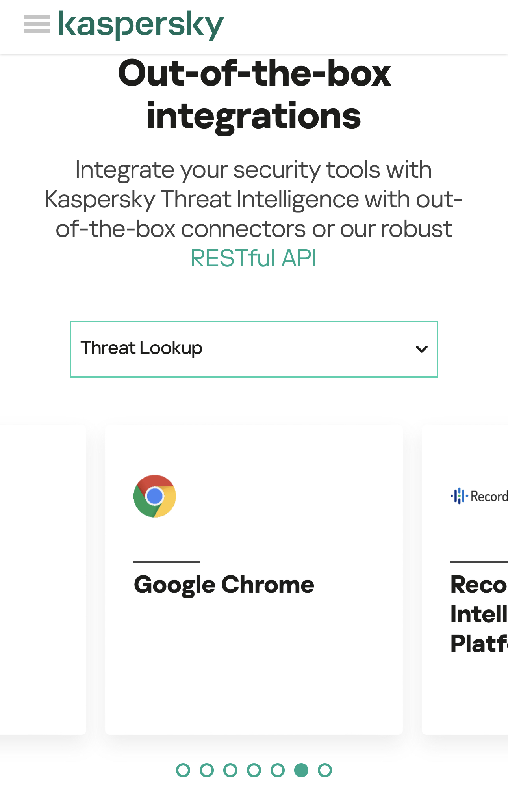The height and width of the screenshot is (812, 508).
Task: Click the Kaspersky logo
Action: tap(141, 25)
